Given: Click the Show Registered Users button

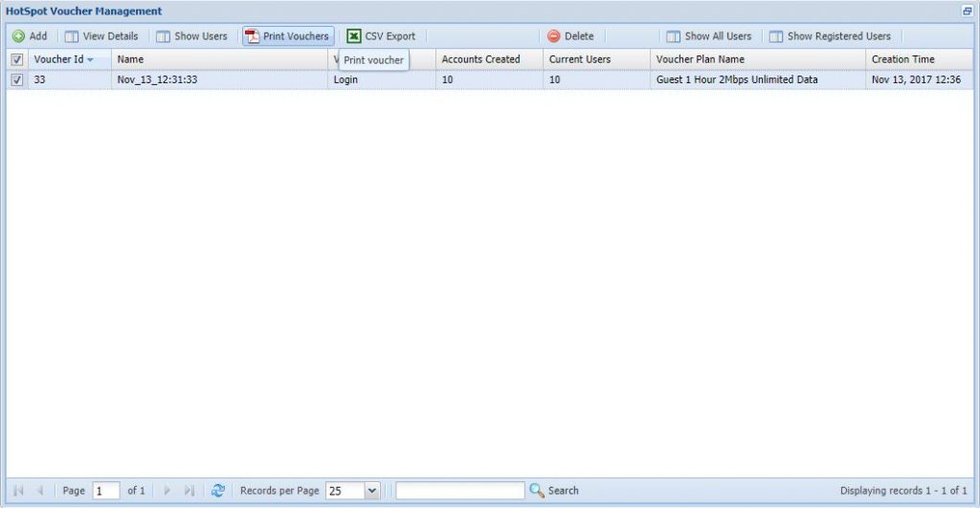Looking at the screenshot, I should [777, 36].
